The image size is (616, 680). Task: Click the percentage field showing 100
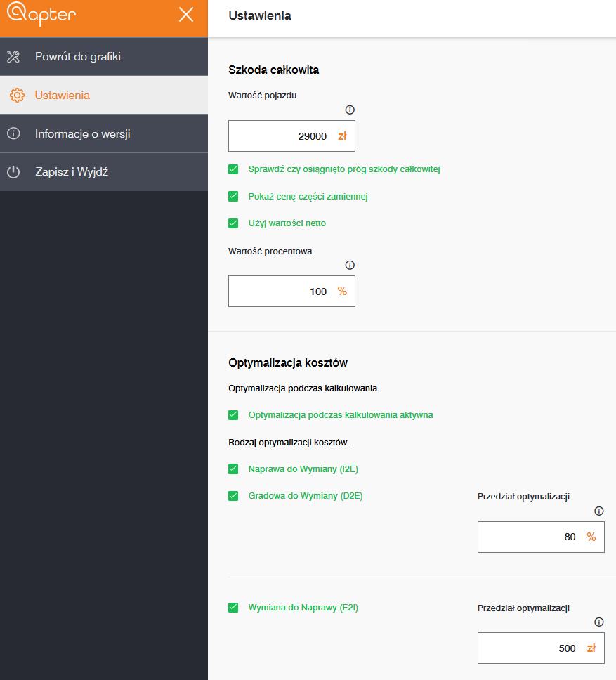point(291,292)
